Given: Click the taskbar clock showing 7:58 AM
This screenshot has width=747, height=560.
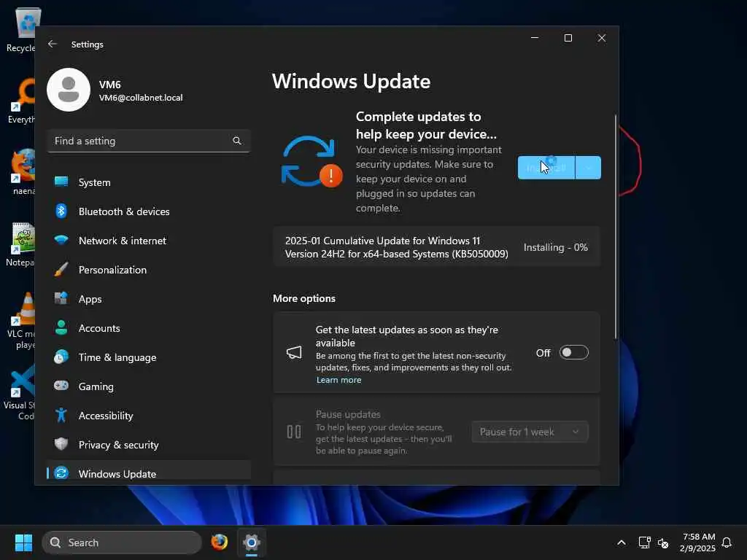Looking at the screenshot, I should coord(698,542).
